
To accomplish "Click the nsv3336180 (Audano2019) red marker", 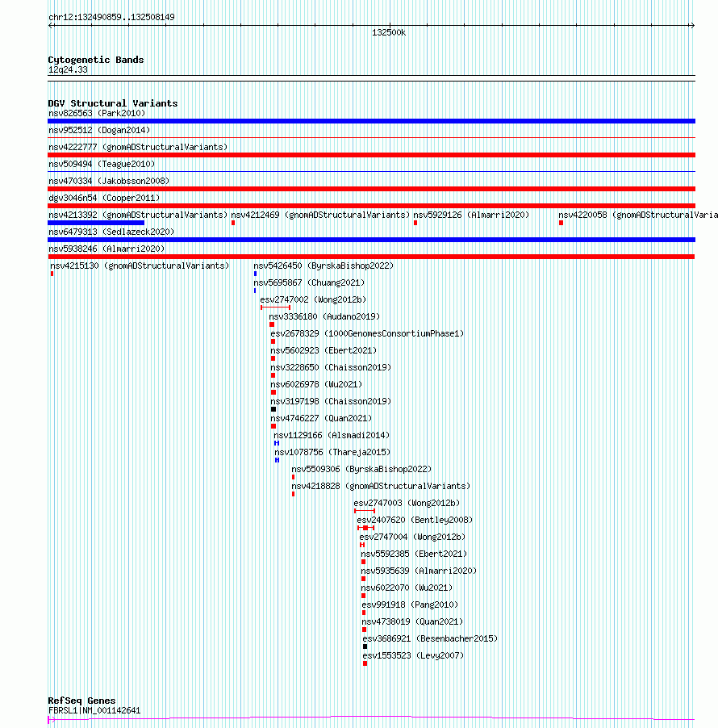I will click(x=272, y=324).
